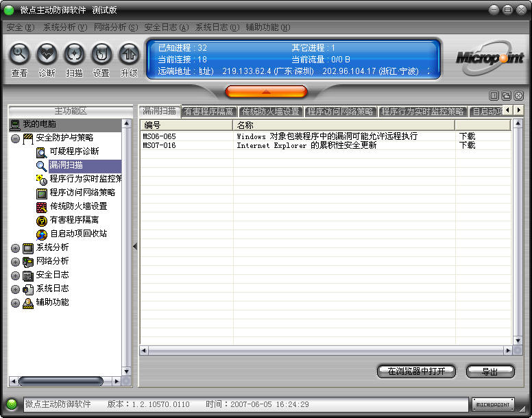Image resolution: width=532 pixels, height=418 pixels.
Task: Click 下载 for MS06-065
Action: (x=467, y=136)
